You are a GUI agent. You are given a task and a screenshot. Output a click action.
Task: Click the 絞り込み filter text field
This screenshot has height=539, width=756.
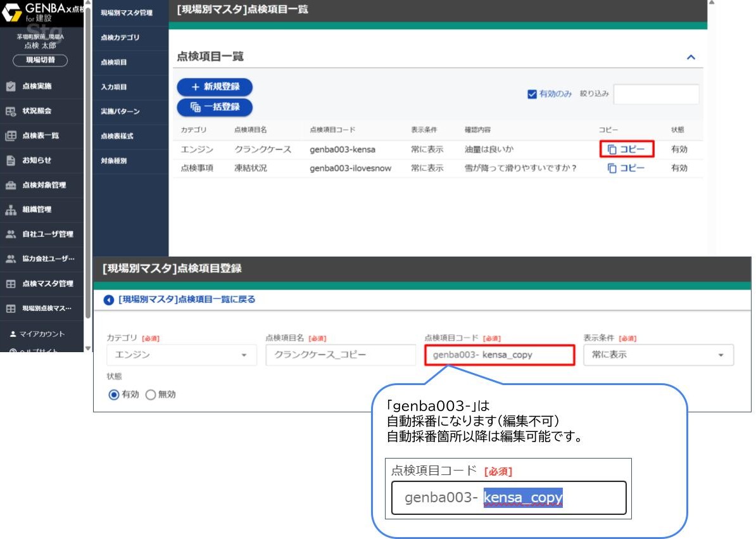(x=656, y=94)
